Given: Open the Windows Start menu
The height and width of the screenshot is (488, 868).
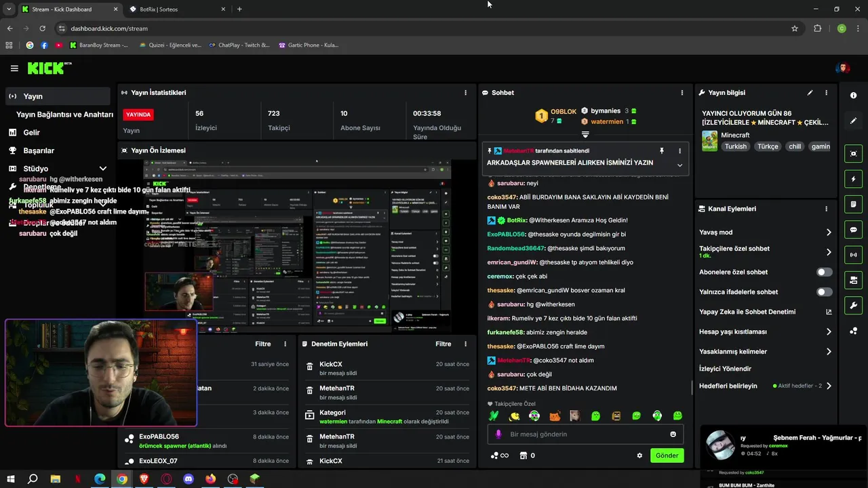Looking at the screenshot, I should click(x=11, y=479).
